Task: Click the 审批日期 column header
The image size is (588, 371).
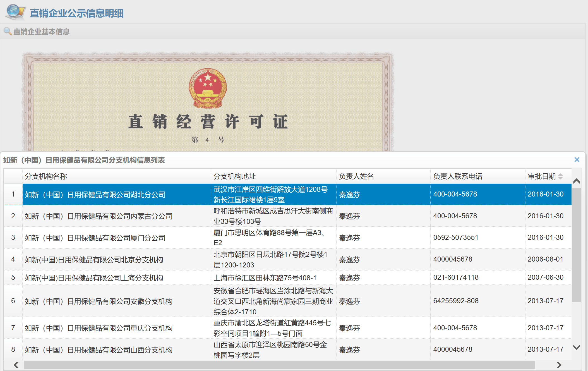Action: coord(548,176)
